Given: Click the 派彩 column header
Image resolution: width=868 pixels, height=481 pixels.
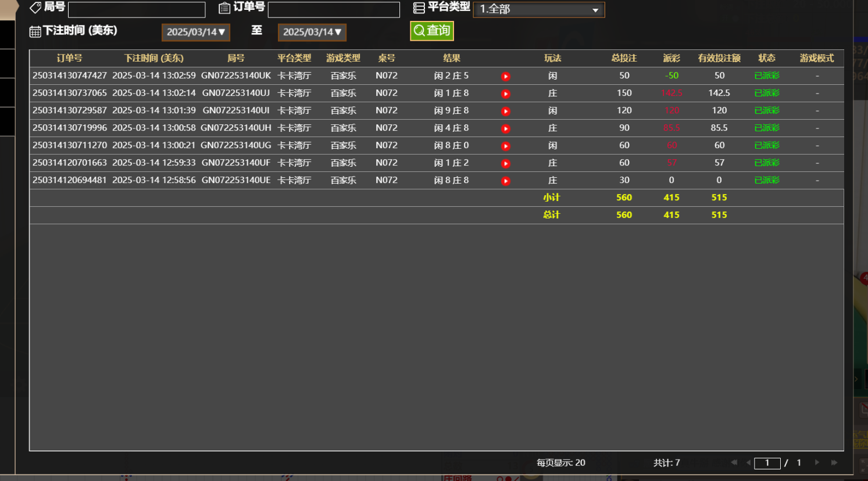Looking at the screenshot, I should pyautogui.click(x=671, y=58).
